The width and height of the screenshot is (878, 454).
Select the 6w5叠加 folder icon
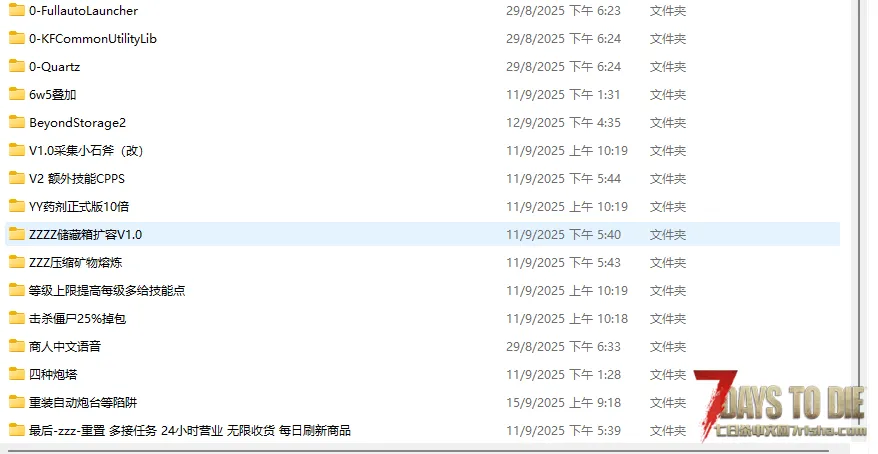pos(17,94)
